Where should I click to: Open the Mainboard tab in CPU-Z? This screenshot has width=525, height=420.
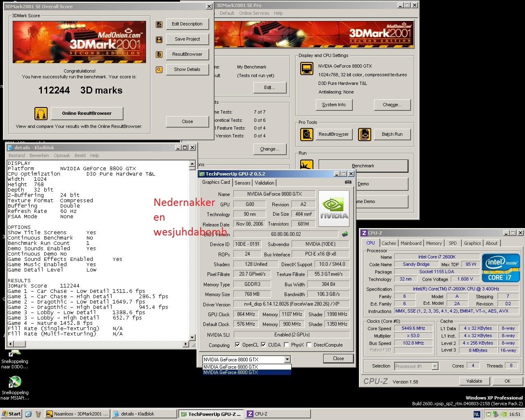(x=411, y=243)
